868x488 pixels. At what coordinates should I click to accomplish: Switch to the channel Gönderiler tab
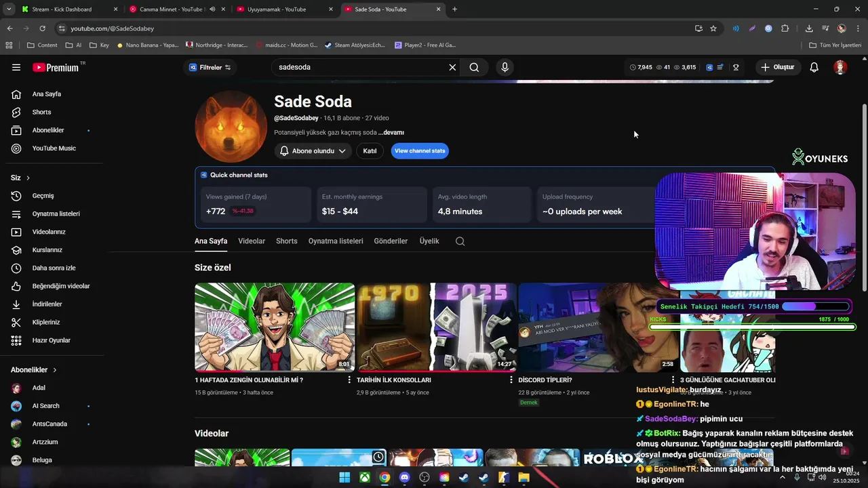[x=391, y=241]
